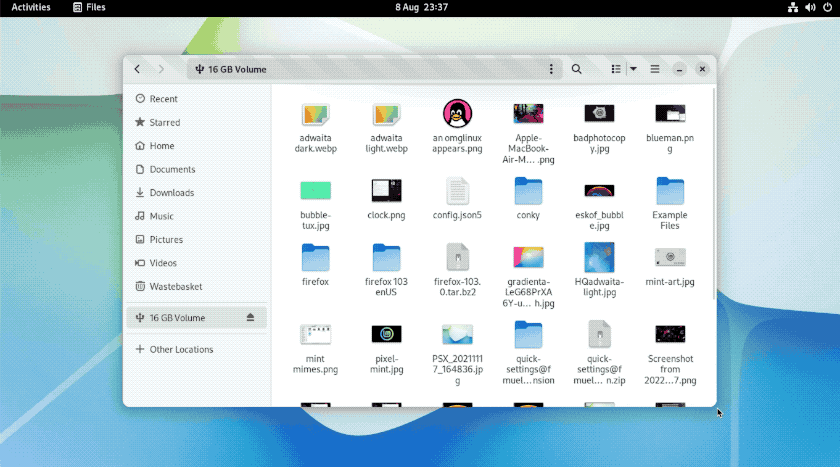
Task: Select the adwaita light.webp file
Action: click(386, 127)
